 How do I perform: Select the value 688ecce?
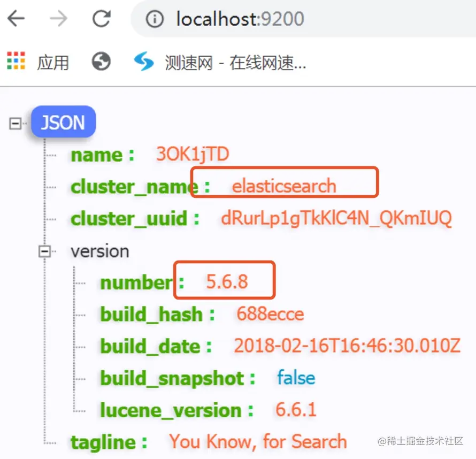click(270, 314)
